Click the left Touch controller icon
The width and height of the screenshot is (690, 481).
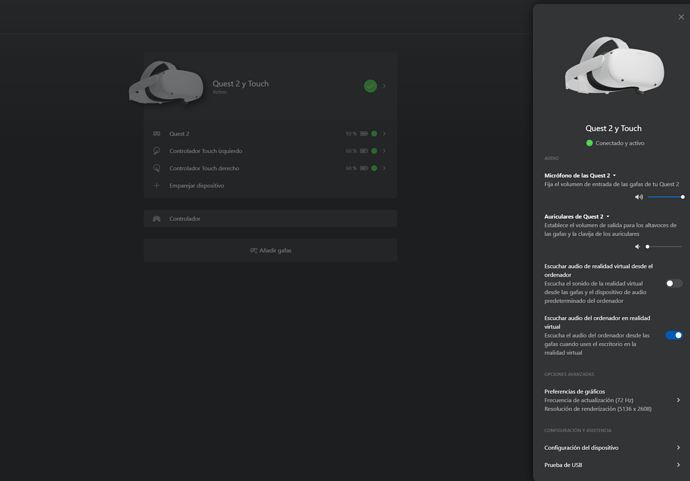tap(157, 151)
